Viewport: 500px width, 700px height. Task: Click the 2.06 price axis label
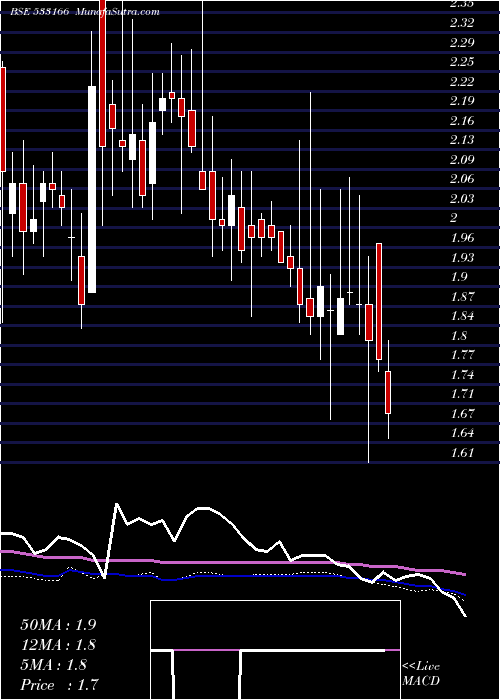pyautogui.click(x=462, y=179)
